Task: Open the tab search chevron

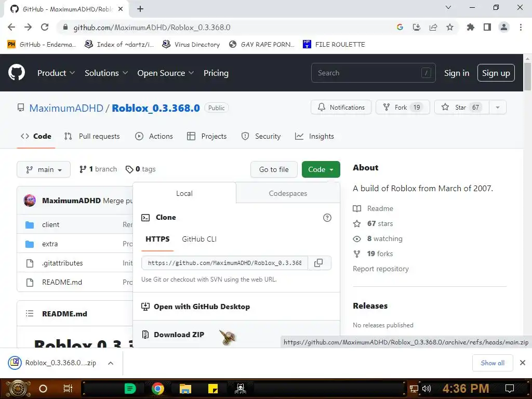Action: click(448, 7)
